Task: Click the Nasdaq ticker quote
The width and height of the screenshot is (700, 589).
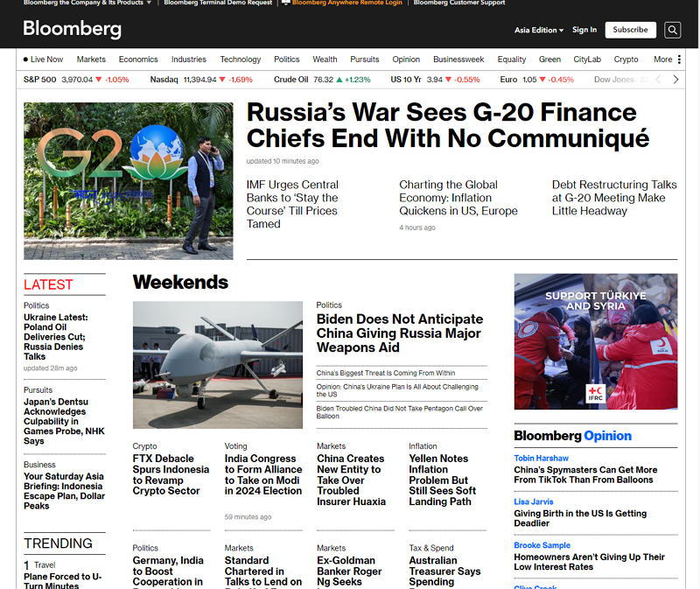Action: click(201, 80)
